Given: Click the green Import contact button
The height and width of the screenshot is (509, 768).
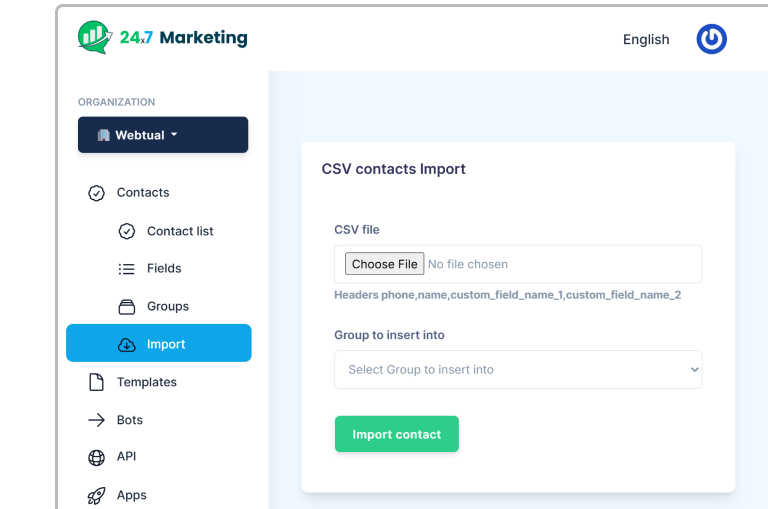Looking at the screenshot, I should (396, 434).
